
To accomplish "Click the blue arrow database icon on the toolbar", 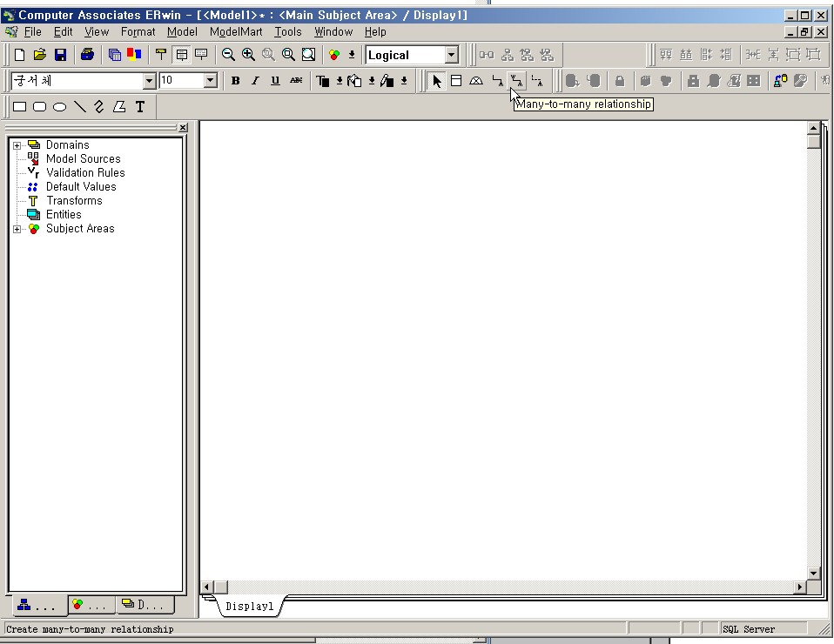I will [780, 81].
